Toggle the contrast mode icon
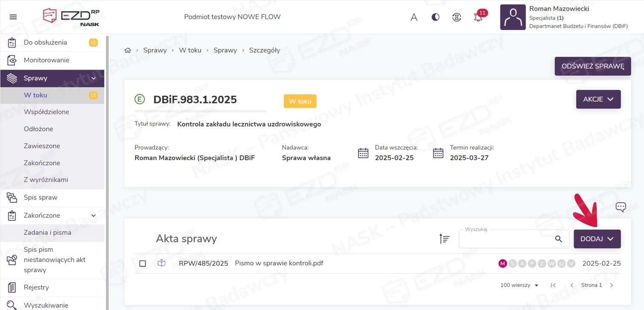Image resolution: width=644 pixels, height=310 pixels. (435, 17)
